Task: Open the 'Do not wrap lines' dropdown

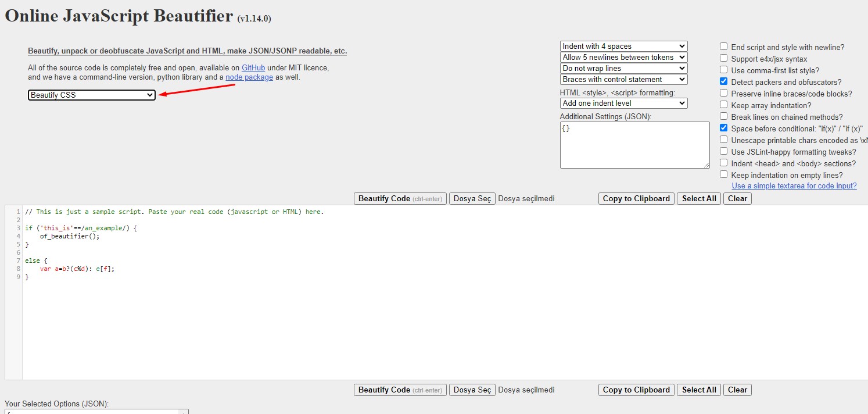Action: (x=623, y=68)
